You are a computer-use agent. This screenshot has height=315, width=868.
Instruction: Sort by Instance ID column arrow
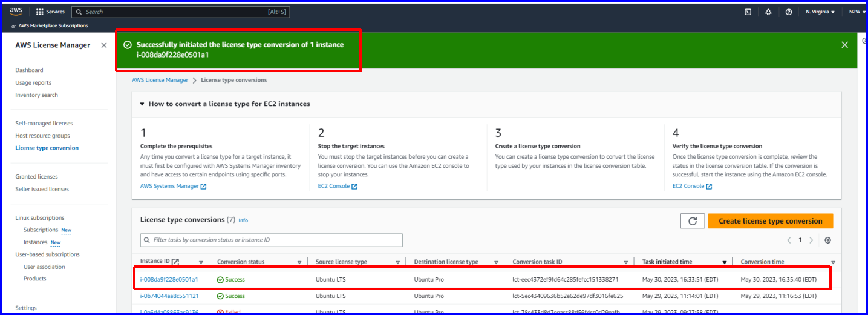point(201,262)
